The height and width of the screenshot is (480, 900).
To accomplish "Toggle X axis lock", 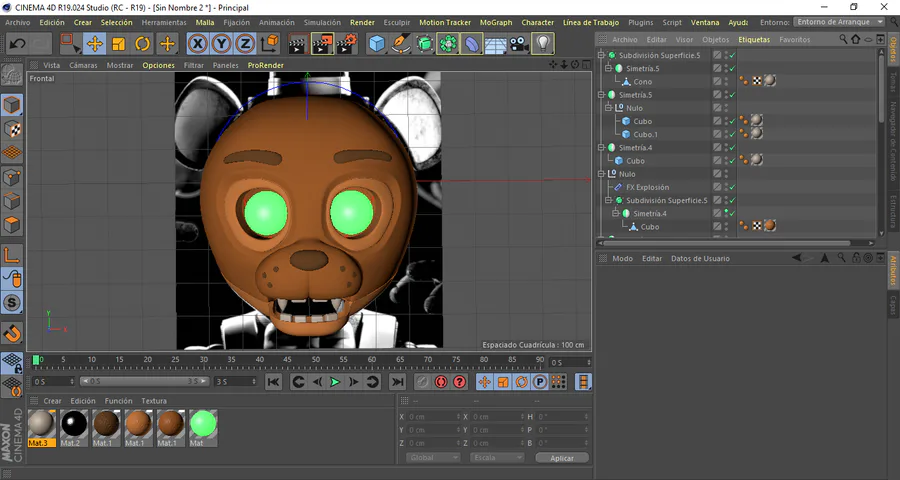I will 197,44.
